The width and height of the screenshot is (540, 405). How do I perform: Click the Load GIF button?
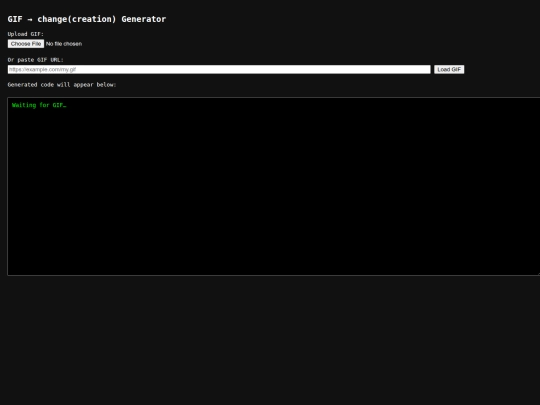coord(449,70)
